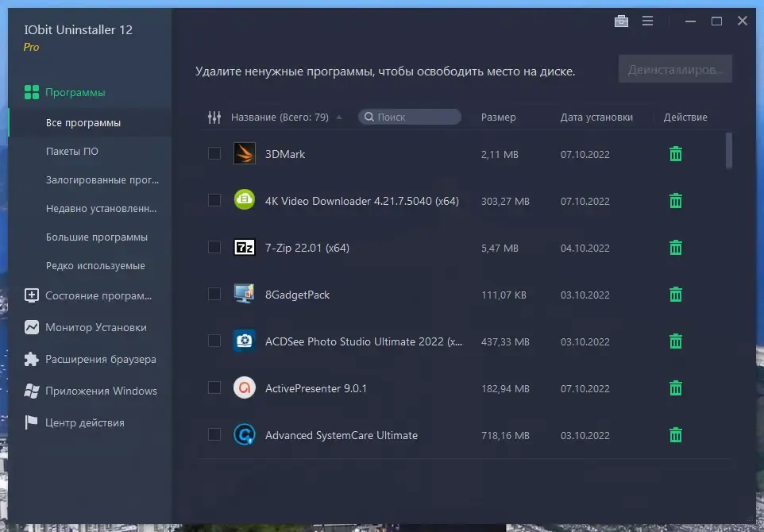This screenshot has height=532, width=764.
Task: Sort the list by Дата установки column
Action: coord(596,118)
